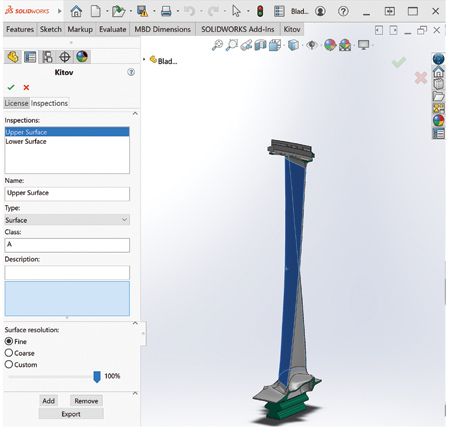
Task: Open the SOLIDWORKS Add-Ins tab
Action: tap(238, 29)
